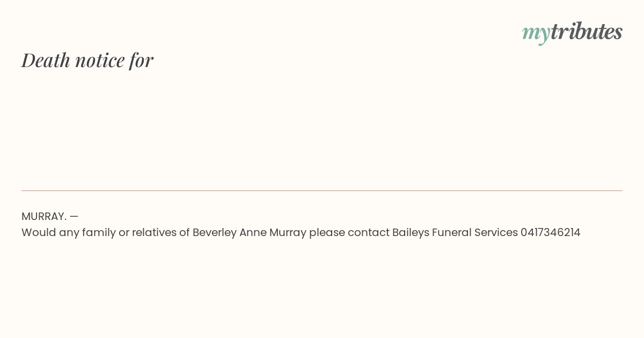Click the words "please contact"
The width and height of the screenshot is (644, 338).
[x=349, y=232]
